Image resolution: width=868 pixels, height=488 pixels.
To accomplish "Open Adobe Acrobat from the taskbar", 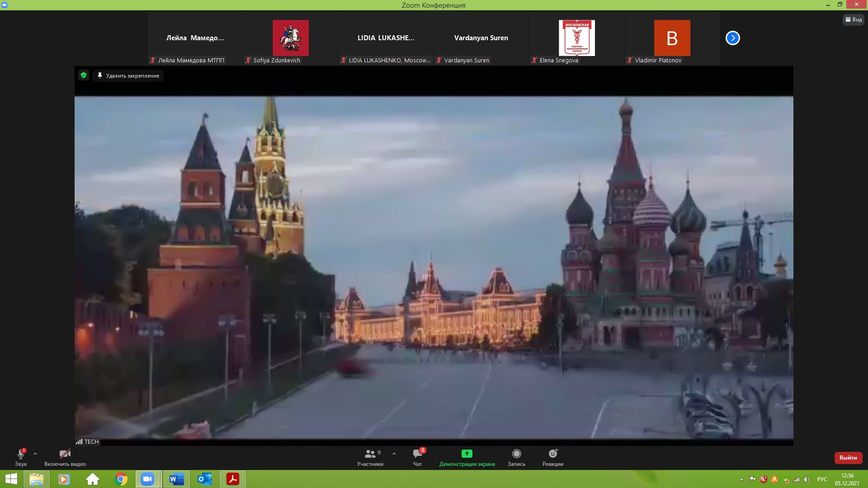I will pos(233,479).
